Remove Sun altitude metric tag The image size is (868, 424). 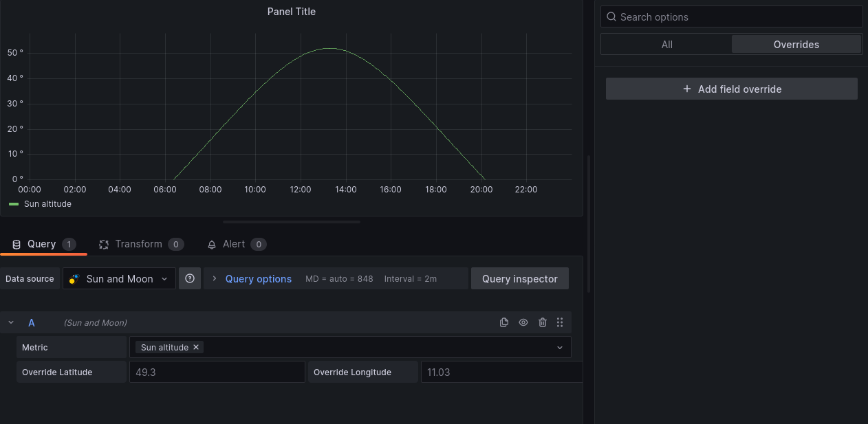[x=196, y=347]
